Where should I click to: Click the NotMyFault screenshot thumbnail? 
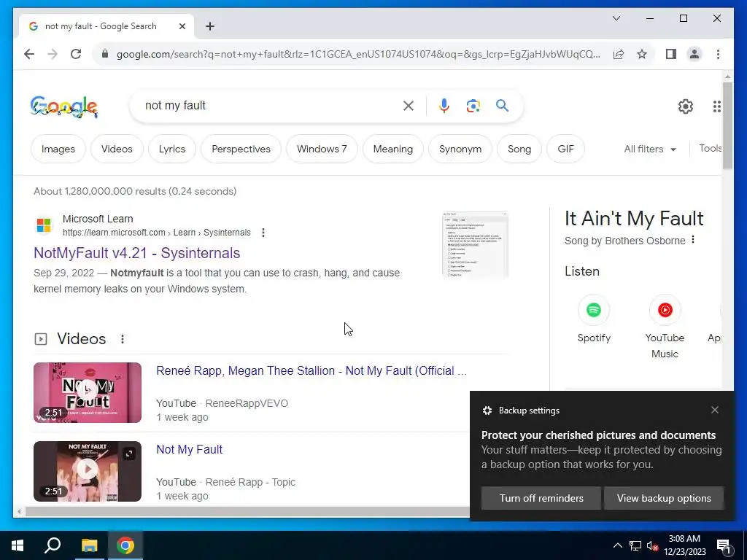[x=476, y=245]
